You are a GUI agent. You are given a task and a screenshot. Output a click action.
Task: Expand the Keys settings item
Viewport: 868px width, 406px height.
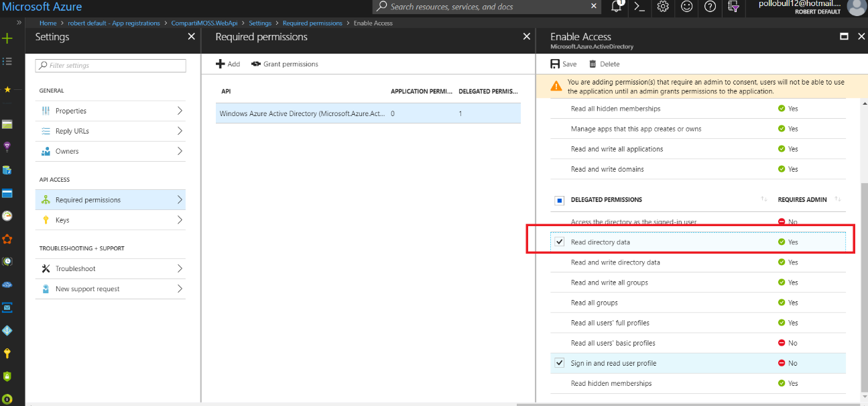pyautogui.click(x=110, y=219)
